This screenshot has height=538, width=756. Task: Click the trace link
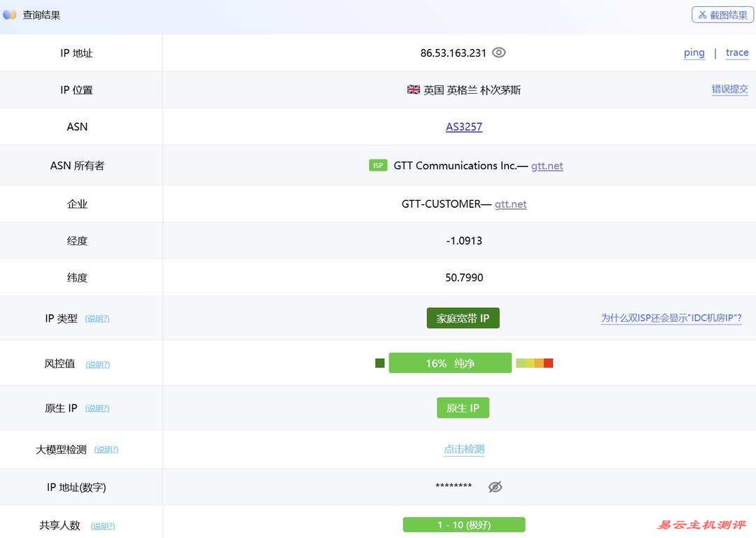[x=737, y=52]
